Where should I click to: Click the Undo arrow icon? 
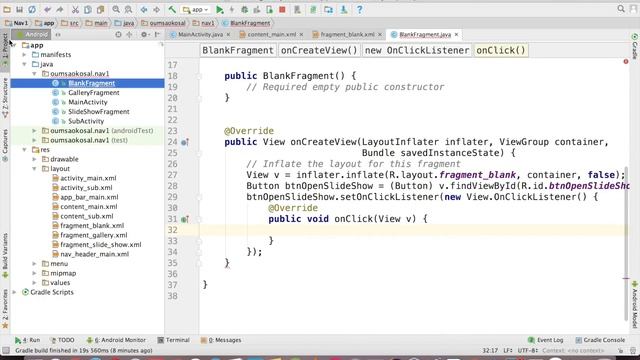point(47,9)
